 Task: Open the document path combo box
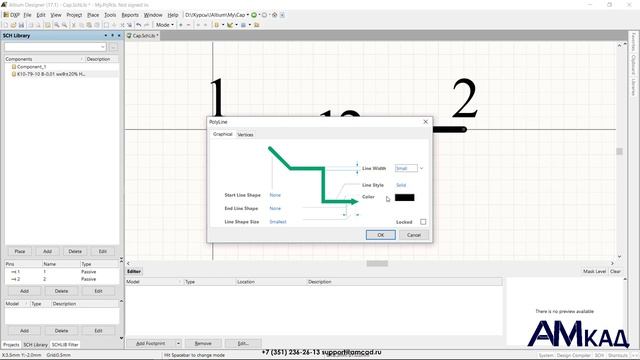point(247,15)
